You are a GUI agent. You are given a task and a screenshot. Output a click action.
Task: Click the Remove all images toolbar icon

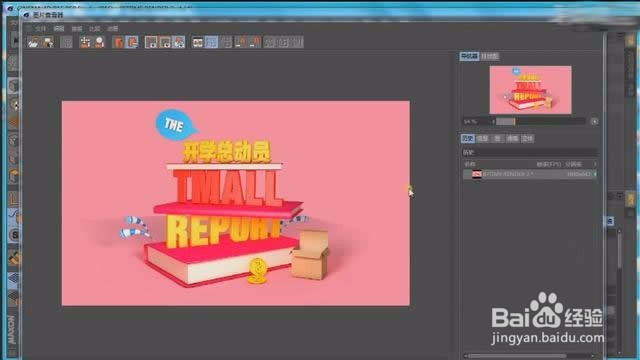coord(99,42)
